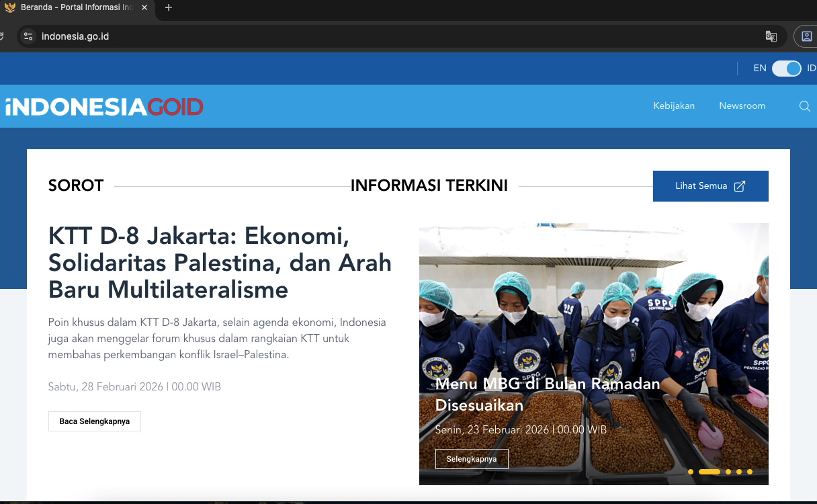Click the site information icon in the address bar

tap(28, 36)
